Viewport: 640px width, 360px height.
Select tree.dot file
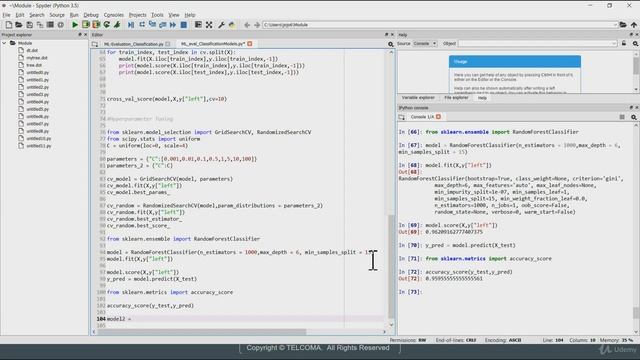(x=34, y=65)
